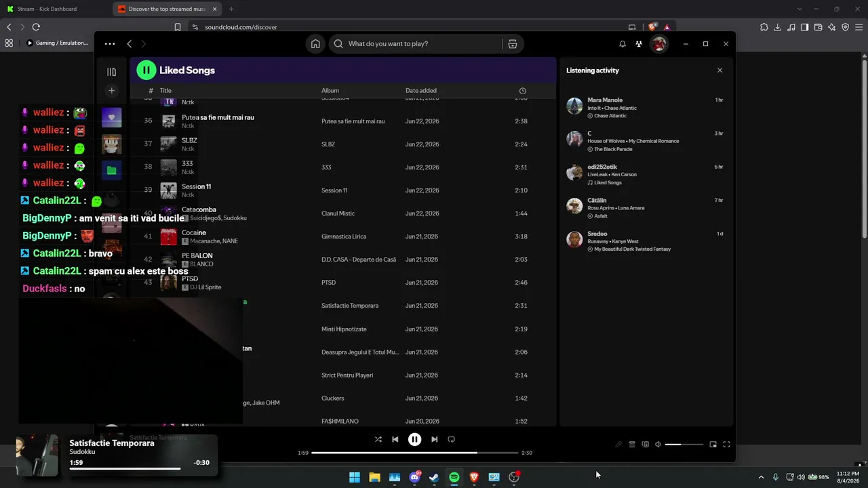The width and height of the screenshot is (868, 488).
Task: Open the browser hamburger menu
Action: tap(859, 27)
